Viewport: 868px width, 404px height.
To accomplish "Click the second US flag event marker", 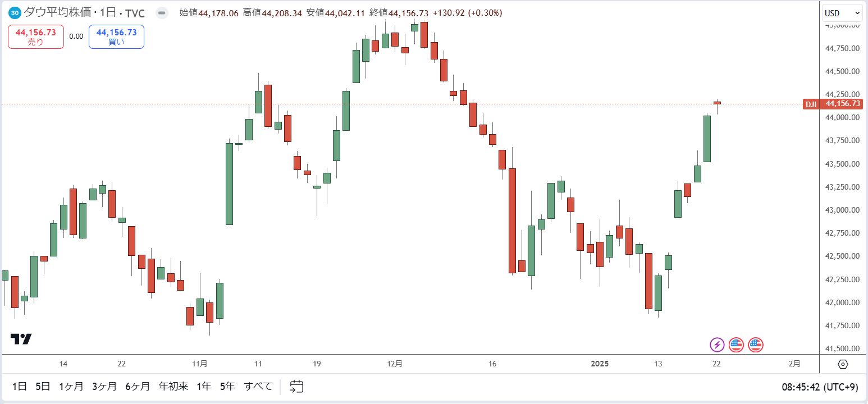I will pos(756,345).
